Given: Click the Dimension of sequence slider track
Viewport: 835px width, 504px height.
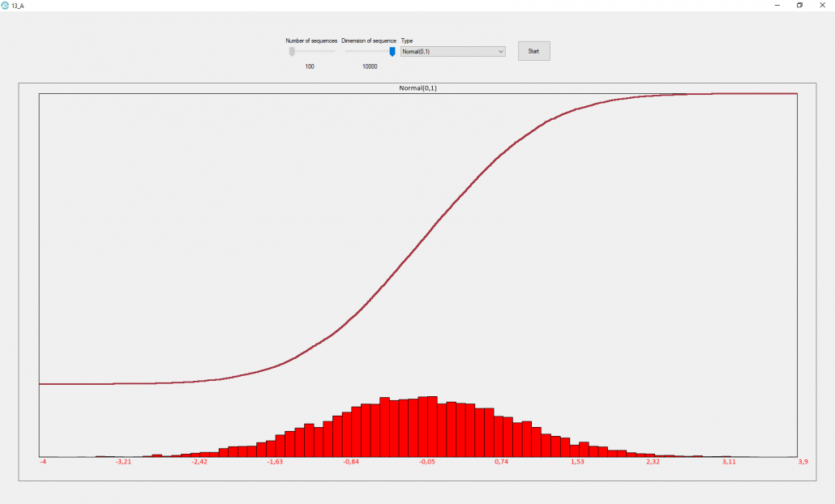Looking at the screenshot, I should pos(365,51).
